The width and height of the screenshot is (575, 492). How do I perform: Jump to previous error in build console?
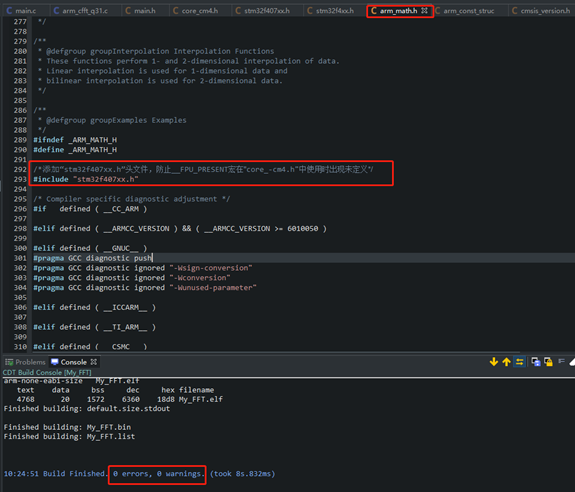click(x=506, y=362)
